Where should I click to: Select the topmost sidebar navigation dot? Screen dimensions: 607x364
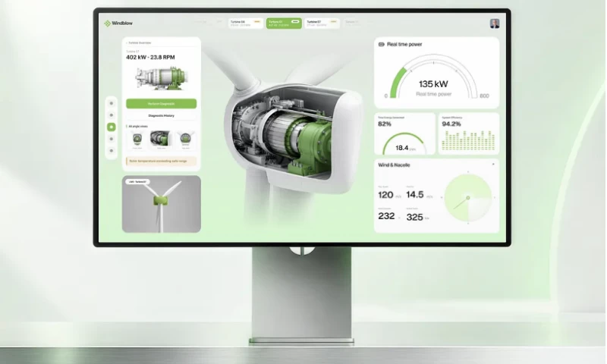click(x=111, y=103)
